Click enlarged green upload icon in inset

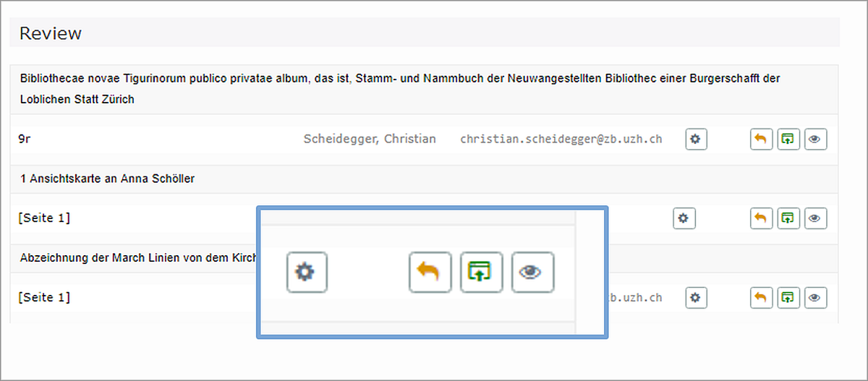(x=481, y=273)
